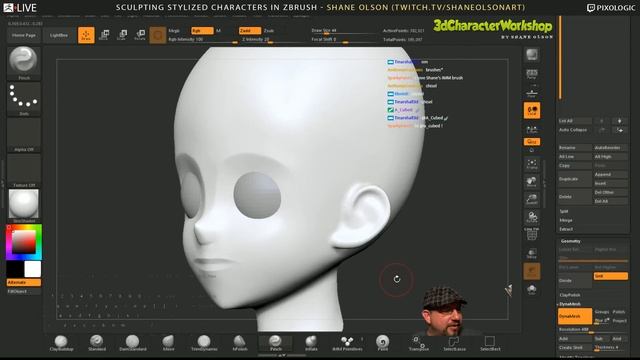Select the IMM Primitives brush

347,343
